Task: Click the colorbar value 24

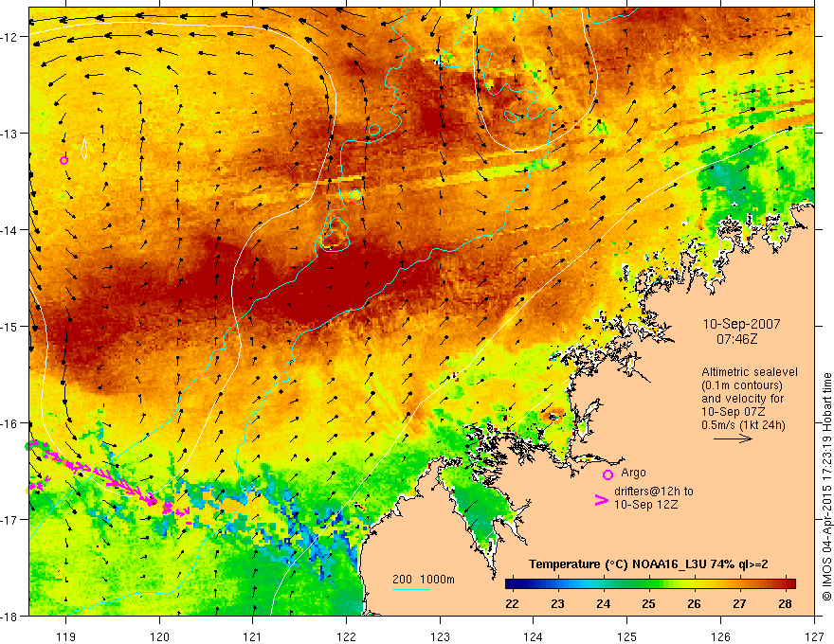Action: point(603,603)
